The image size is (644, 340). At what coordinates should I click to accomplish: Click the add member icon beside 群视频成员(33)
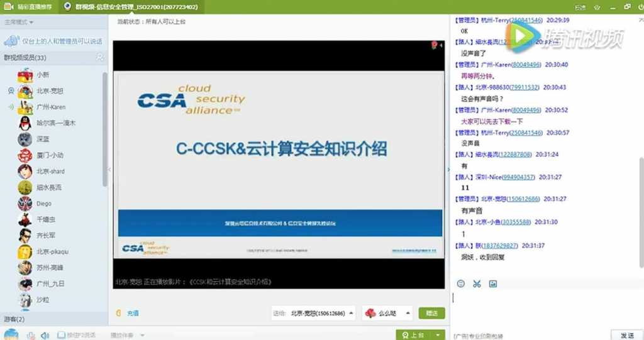click(x=100, y=57)
